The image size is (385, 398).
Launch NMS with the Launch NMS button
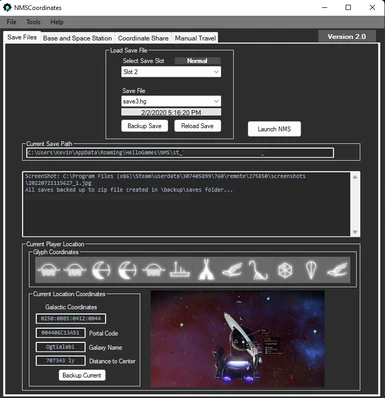[x=274, y=129]
